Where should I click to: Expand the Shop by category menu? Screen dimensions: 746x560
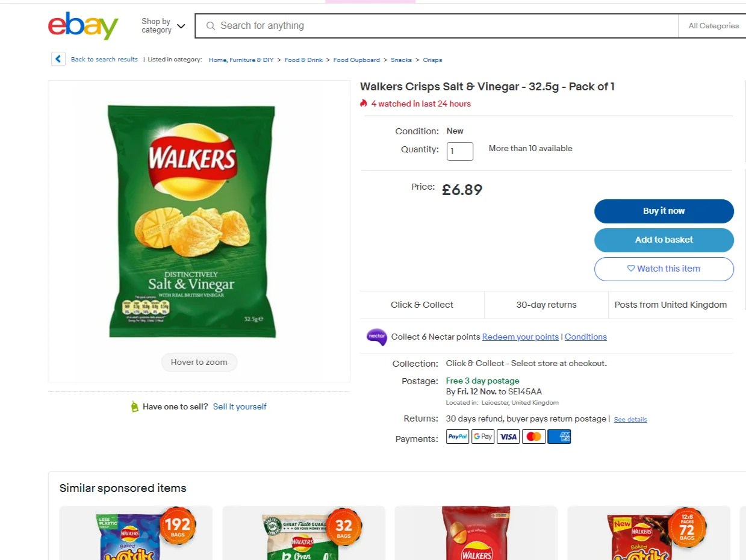163,26
